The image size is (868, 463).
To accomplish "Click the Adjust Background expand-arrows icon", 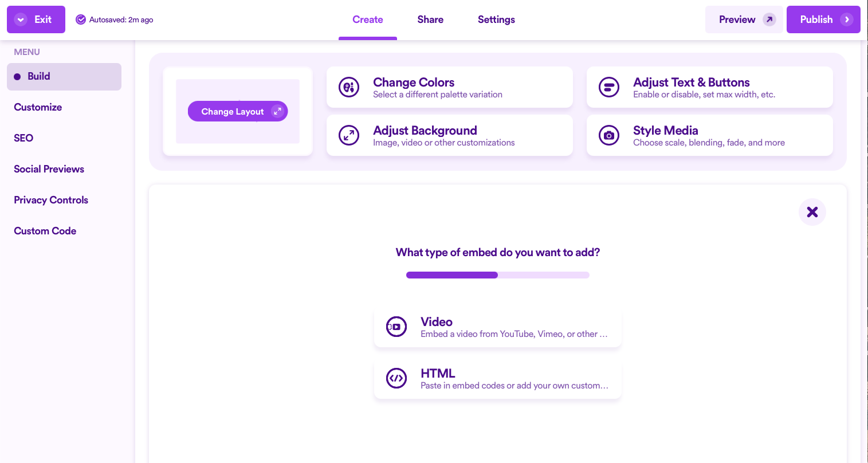I will (x=349, y=135).
